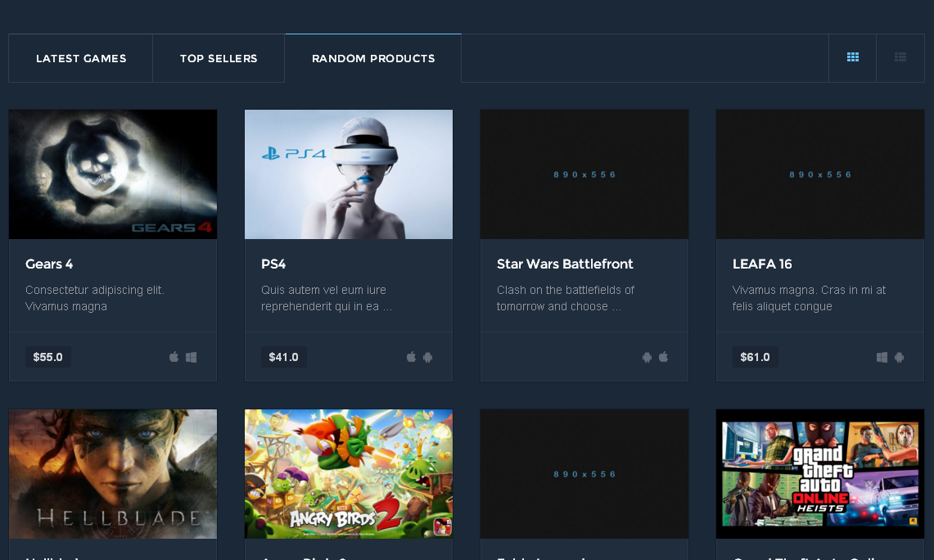Image resolution: width=934 pixels, height=560 pixels.
Task: Open the PS4 product title
Action: [273, 264]
